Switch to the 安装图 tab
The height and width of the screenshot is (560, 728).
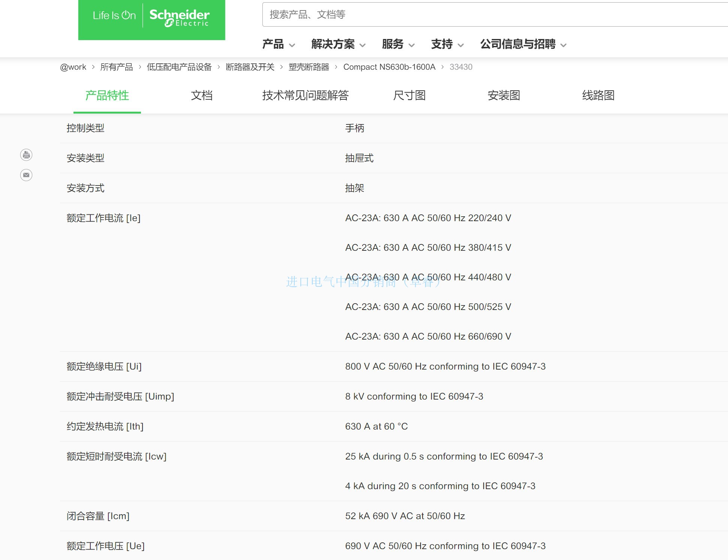504,96
